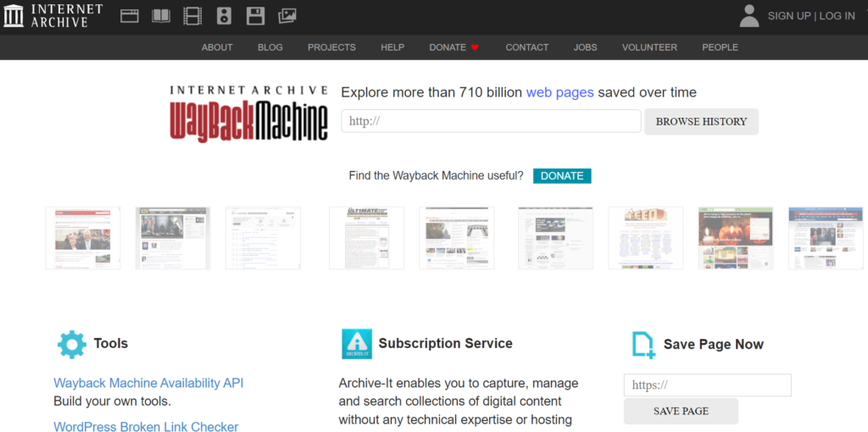Image resolution: width=868 pixels, height=432 pixels.
Task: Go to the BLOG menu item
Action: 270,47
